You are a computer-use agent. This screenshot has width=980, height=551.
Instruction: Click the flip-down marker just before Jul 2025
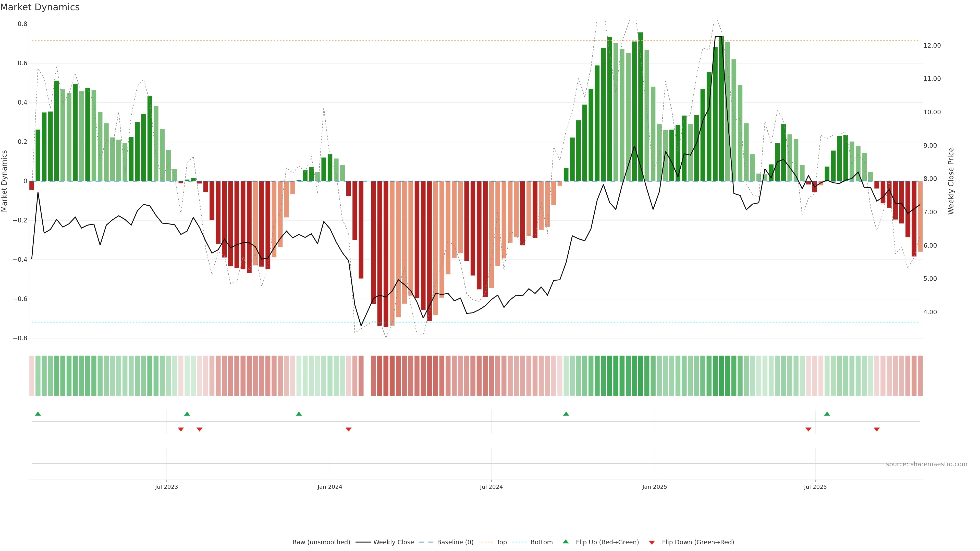pos(808,429)
